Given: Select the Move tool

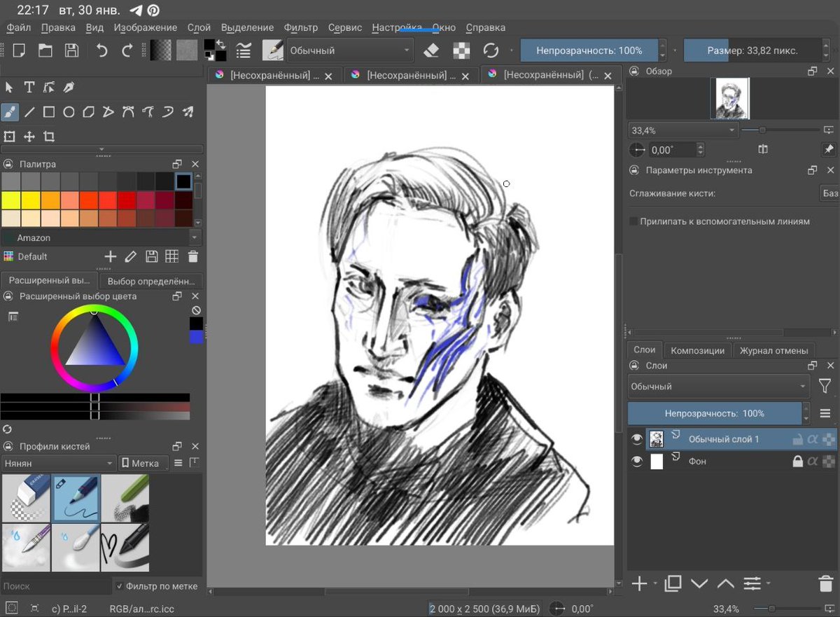Looking at the screenshot, I should tap(29, 137).
